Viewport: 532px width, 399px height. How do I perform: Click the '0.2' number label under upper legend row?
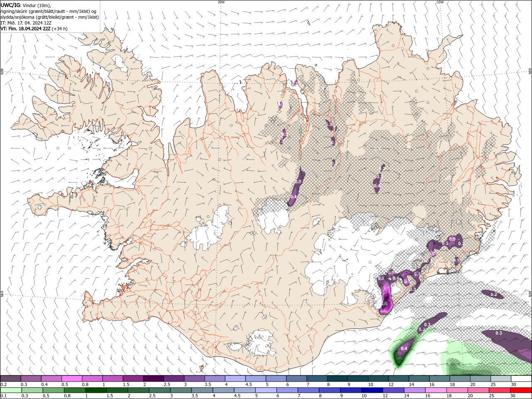(3, 384)
